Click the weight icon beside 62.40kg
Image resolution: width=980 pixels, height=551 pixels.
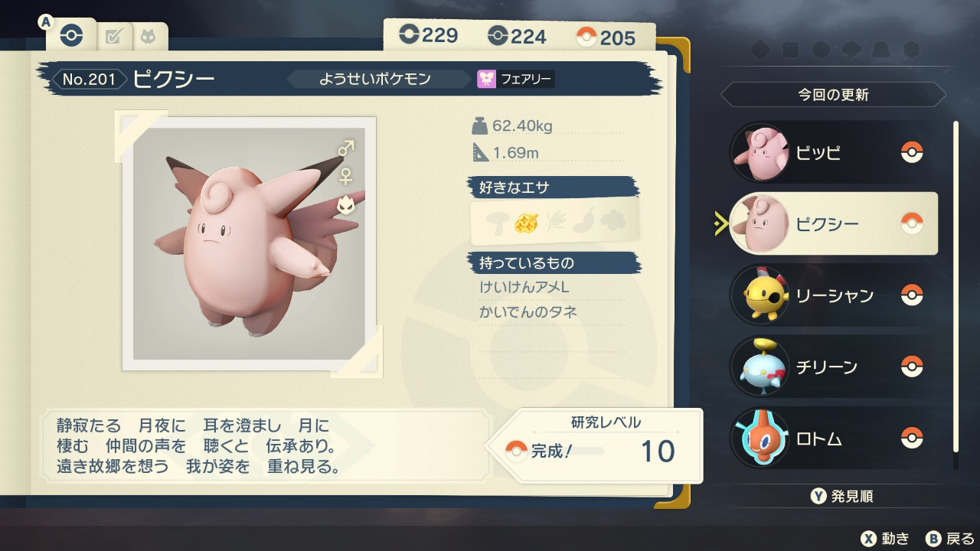(x=480, y=125)
